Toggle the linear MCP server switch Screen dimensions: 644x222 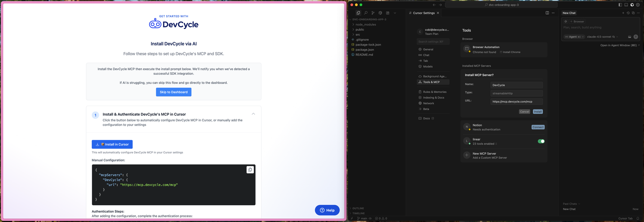541,141
